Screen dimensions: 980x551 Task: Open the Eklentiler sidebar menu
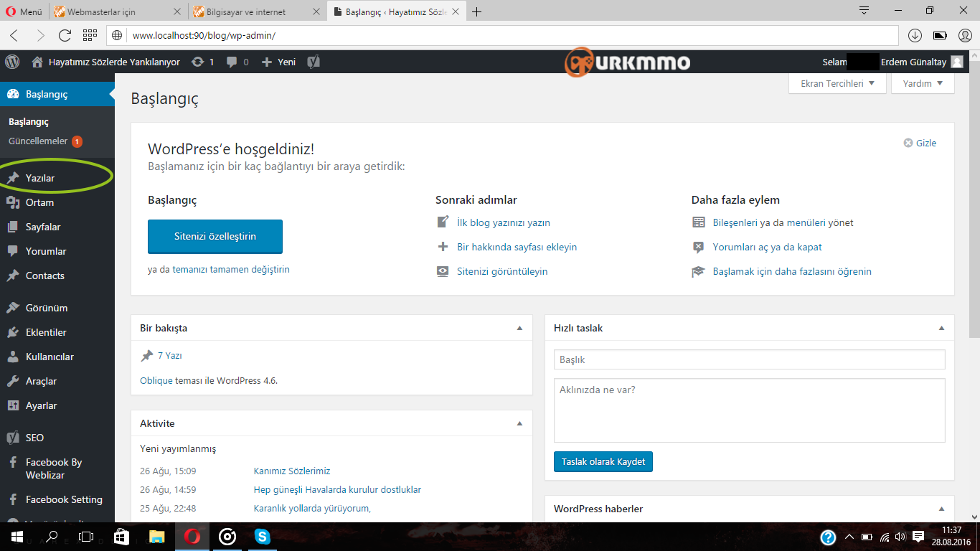[x=46, y=332]
